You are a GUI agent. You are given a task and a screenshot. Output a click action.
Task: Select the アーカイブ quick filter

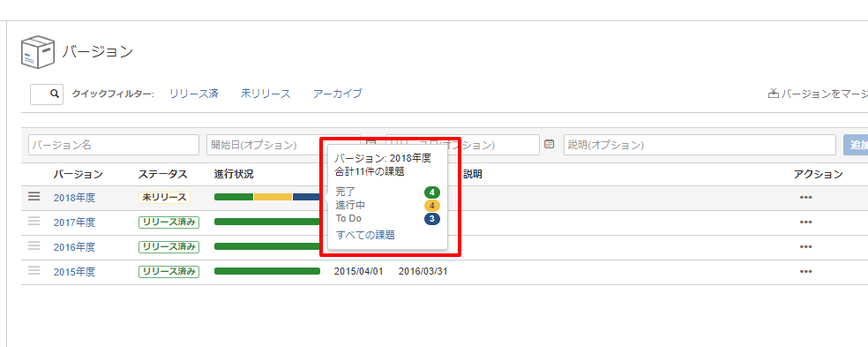[x=338, y=94]
